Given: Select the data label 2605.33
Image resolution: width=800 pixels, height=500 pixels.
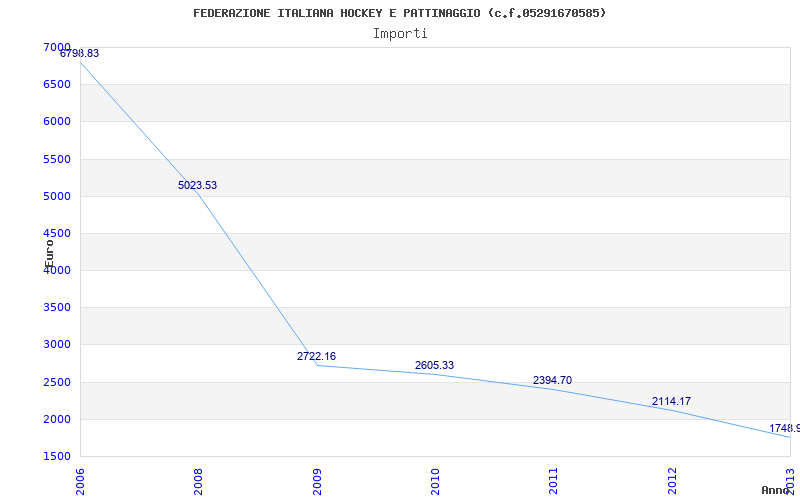Looking at the screenshot, I should click(x=434, y=365).
